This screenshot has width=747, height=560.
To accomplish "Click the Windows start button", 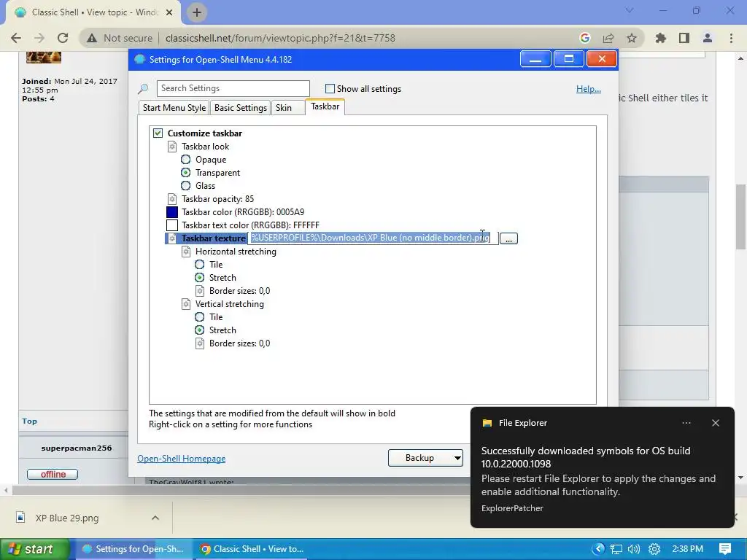I will pyautogui.click(x=34, y=549).
